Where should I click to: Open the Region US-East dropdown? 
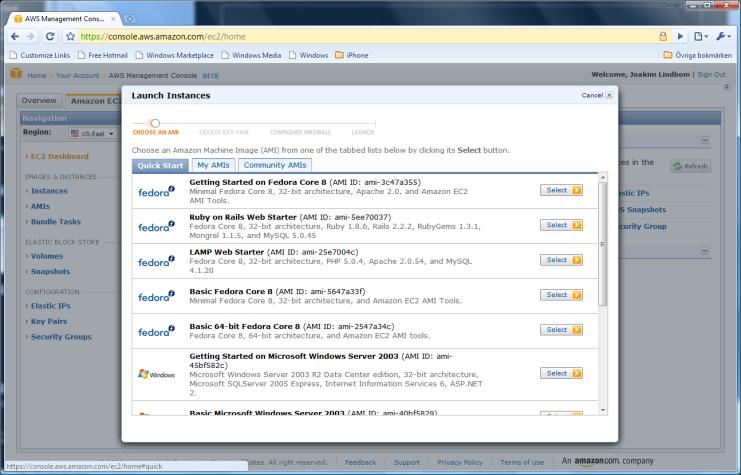pos(93,134)
